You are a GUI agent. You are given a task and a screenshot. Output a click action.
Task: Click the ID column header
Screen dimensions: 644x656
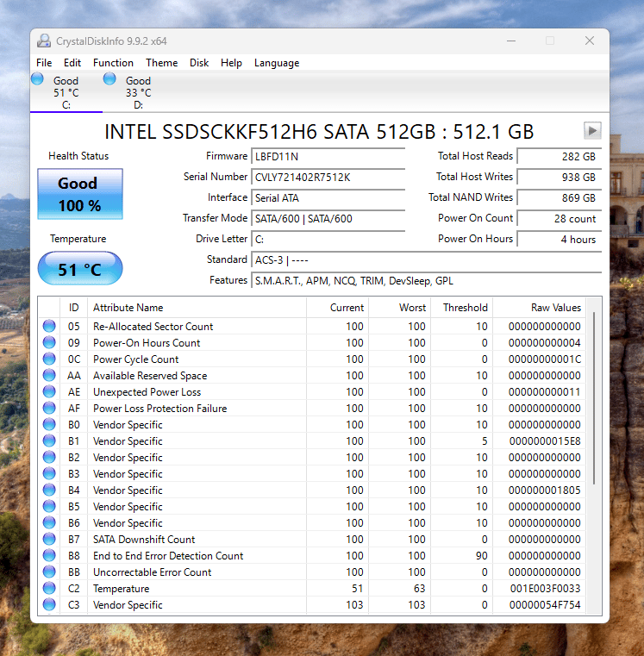73,308
